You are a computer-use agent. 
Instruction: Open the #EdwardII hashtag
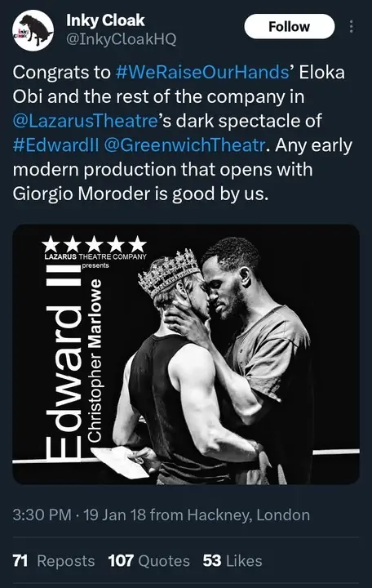point(55,145)
